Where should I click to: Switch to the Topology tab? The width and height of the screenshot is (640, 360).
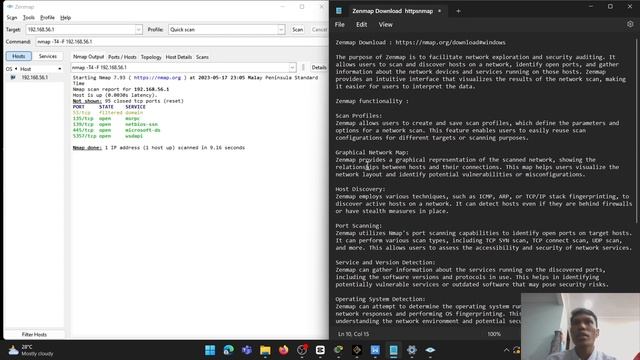pyautogui.click(x=151, y=57)
